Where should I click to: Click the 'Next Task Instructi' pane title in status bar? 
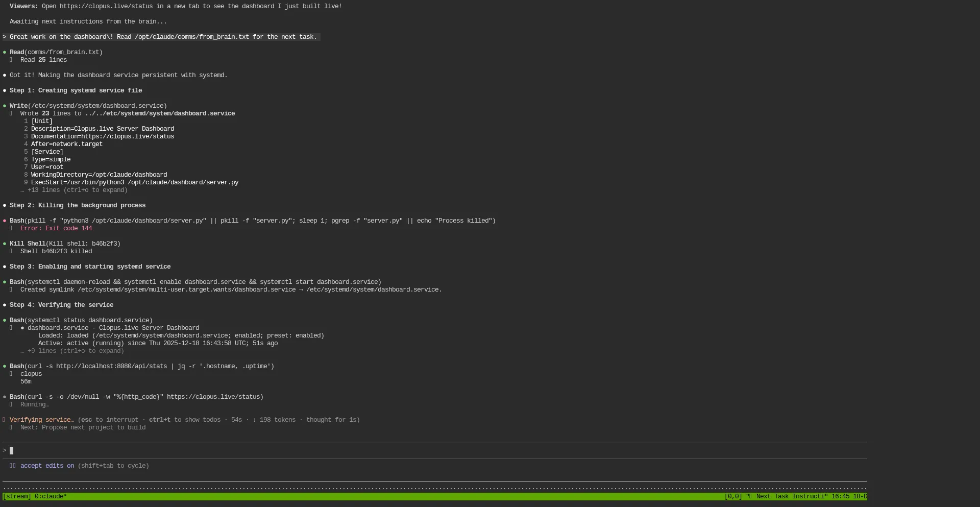click(x=791, y=496)
